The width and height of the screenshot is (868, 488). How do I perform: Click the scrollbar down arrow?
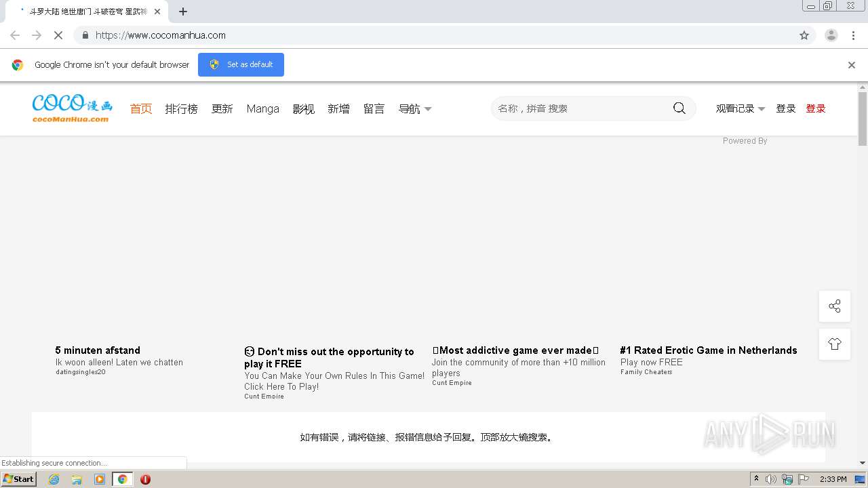coord(863,463)
